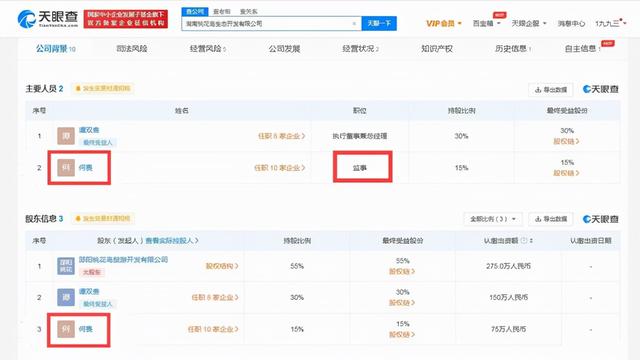Clear the search box with the X icon

(354, 24)
